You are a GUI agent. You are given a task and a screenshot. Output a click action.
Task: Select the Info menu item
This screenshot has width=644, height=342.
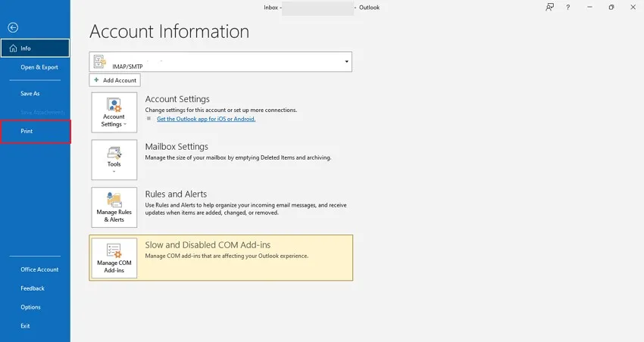point(35,48)
